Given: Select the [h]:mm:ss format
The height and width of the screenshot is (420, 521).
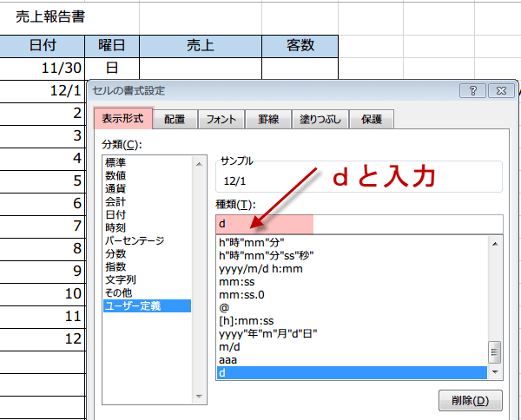Looking at the screenshot, I should 352,321.
